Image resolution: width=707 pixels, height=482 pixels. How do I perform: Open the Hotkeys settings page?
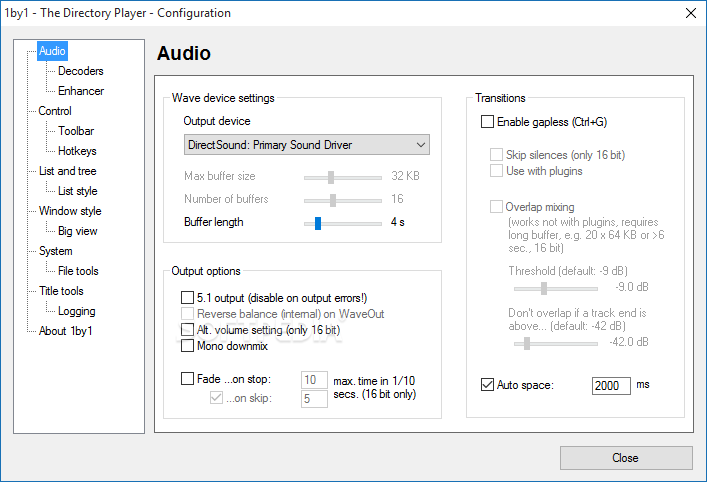tap(77, 151)
